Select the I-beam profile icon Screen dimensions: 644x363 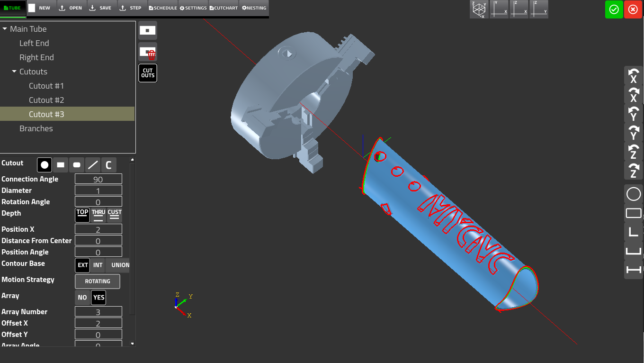click(x=633, y=270)
